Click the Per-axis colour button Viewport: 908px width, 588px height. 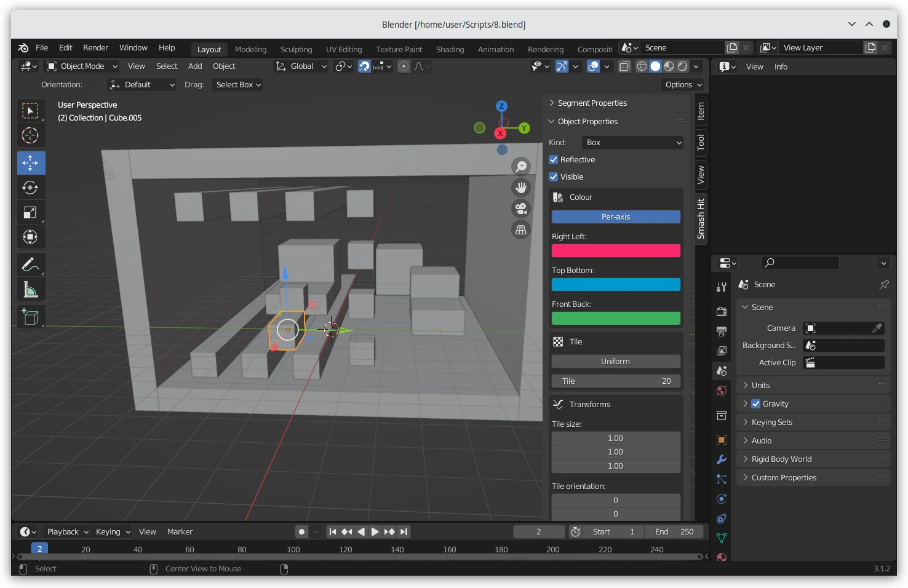point(616,217)
